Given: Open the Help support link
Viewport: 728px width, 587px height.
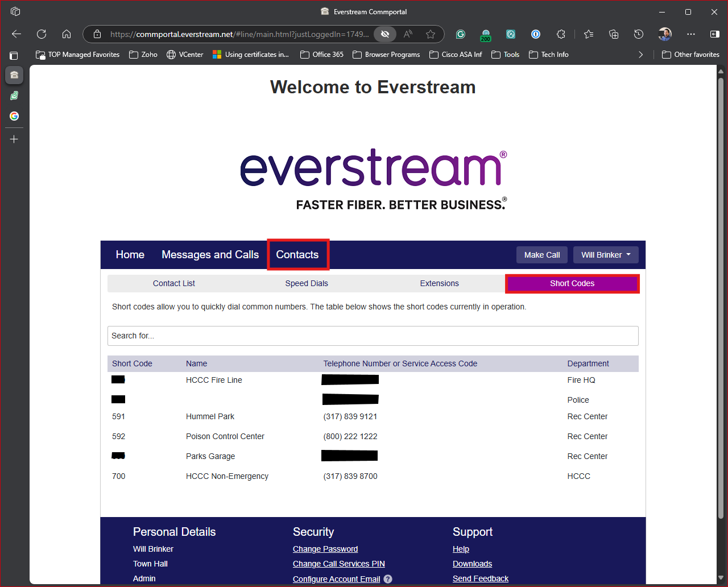Looking at the screenshot, I should pos(461,549).
